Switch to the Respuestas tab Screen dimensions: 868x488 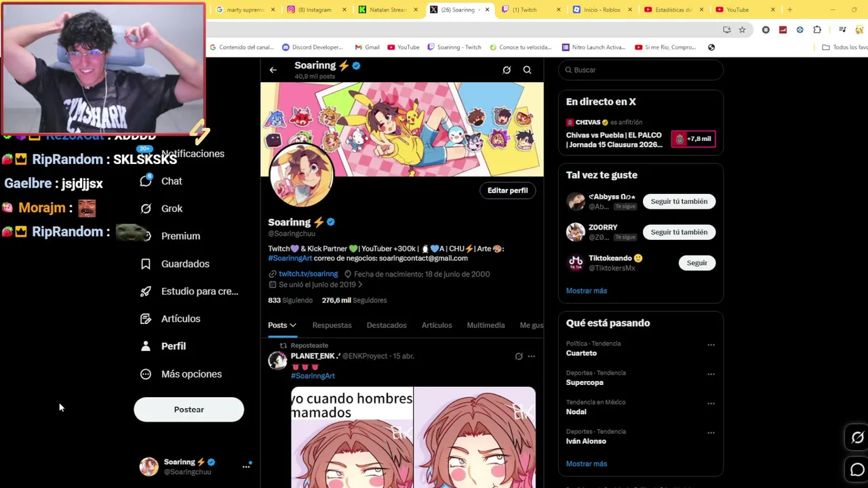point(332,325)
